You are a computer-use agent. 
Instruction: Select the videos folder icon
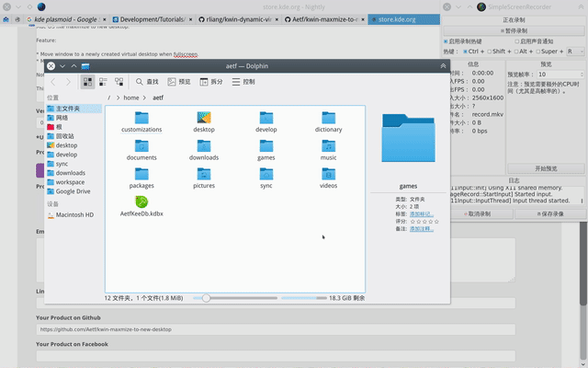tap(328, 174)
